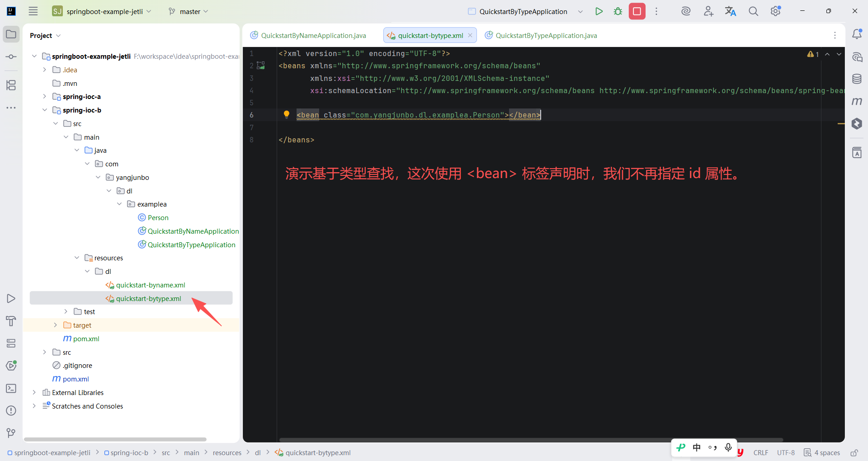Open editor tabs options menu
The width and height of the screenshot is (868, 461).
[835, 35]
